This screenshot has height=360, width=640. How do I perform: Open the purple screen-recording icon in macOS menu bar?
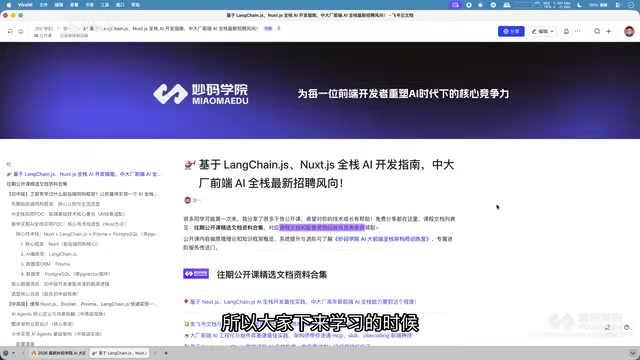tap(455, 5)
